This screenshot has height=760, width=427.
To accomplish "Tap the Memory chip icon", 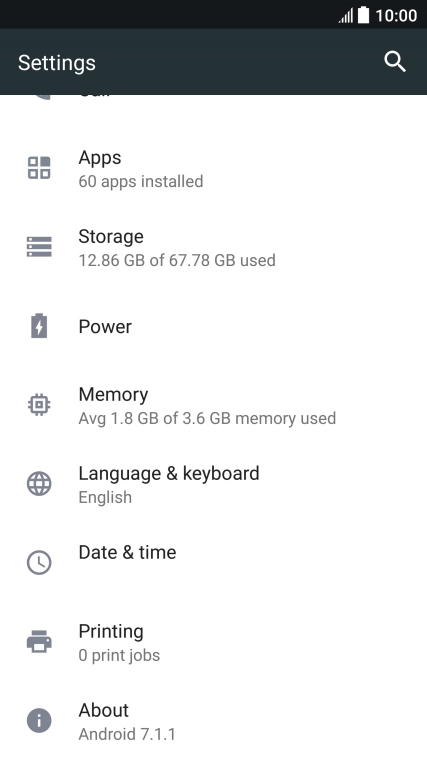I will pos(39,404).
